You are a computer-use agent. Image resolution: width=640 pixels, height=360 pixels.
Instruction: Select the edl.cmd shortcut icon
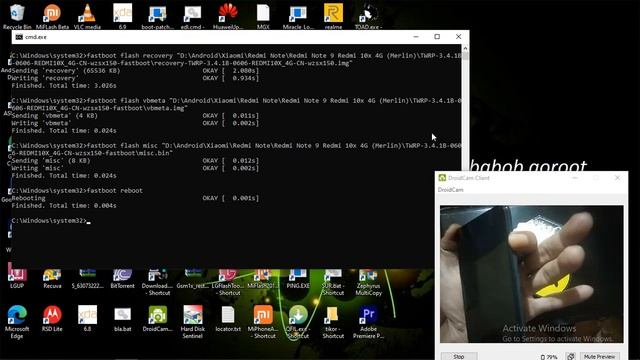193,16
